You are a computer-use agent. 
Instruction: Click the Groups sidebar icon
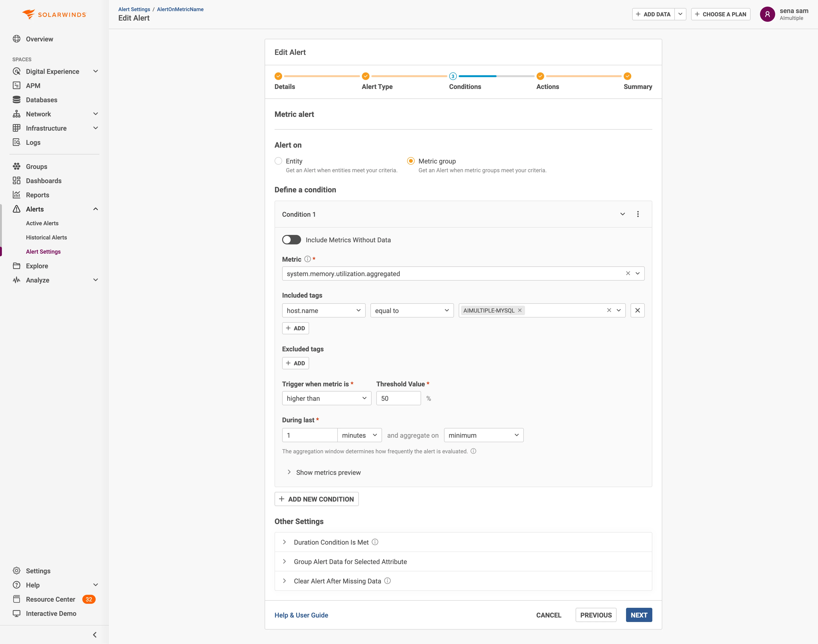(17, 166)
